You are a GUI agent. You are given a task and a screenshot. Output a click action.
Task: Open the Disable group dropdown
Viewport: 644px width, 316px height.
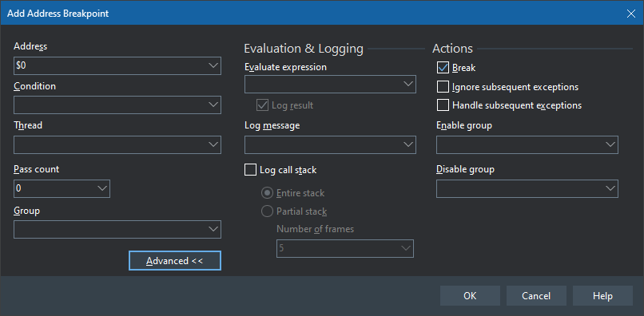610,188
